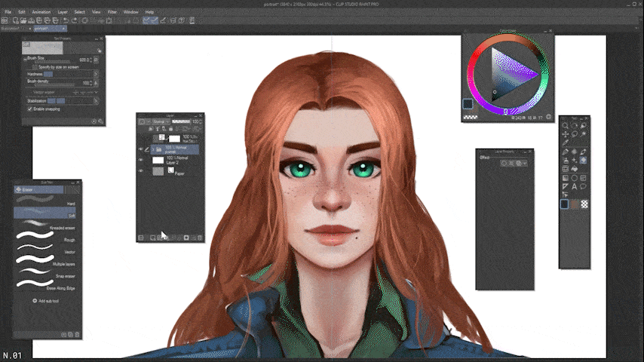This screenshot has width=644, height=362.
Task: Open the layer blending mode dropdown
Action: point(160,121)
